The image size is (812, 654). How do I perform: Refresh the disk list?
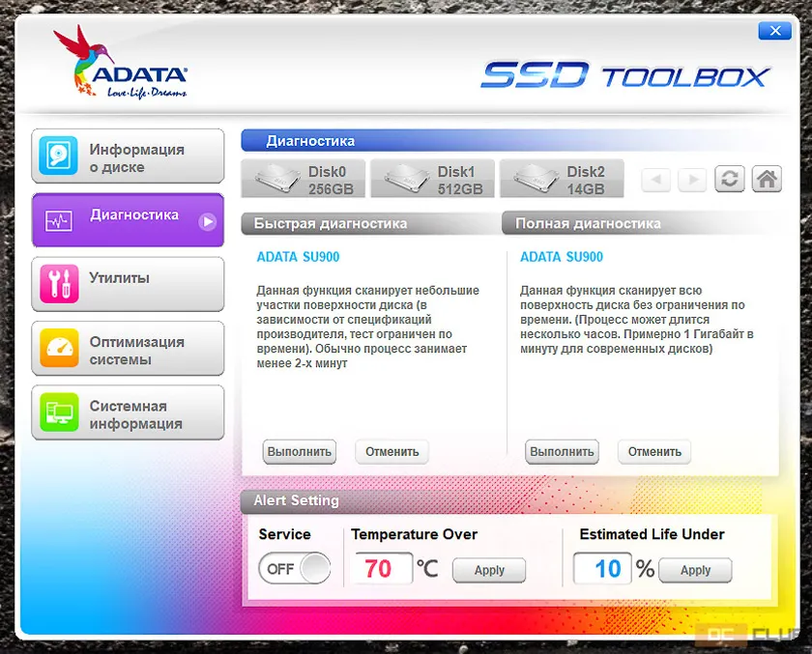point(730,179)
